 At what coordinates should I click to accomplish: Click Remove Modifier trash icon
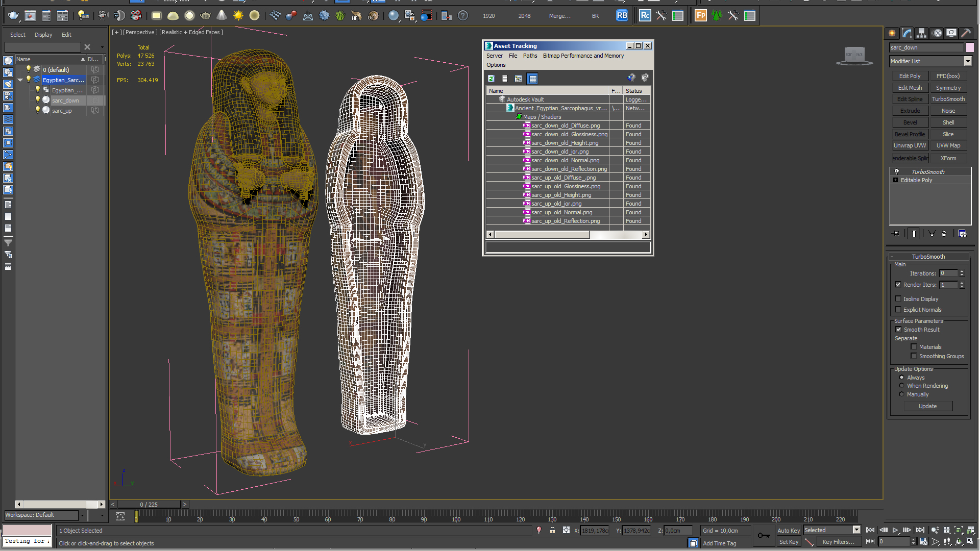coord(944,234)
